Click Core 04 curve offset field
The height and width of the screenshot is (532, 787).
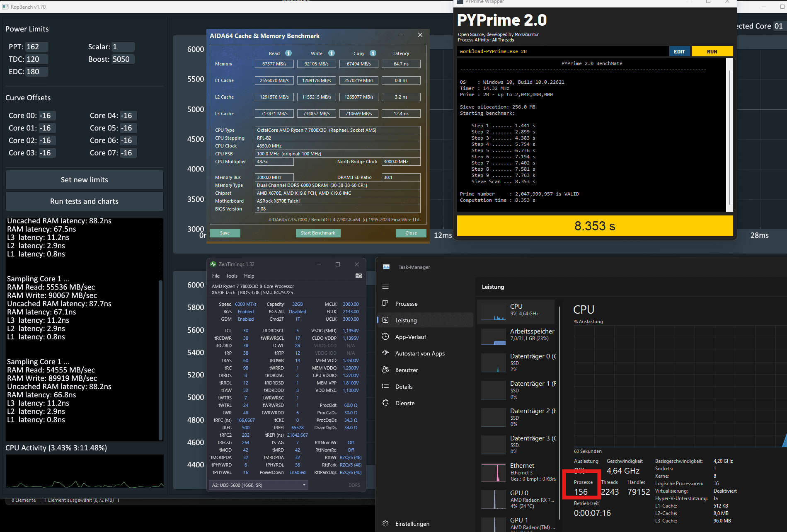point(128,116)
